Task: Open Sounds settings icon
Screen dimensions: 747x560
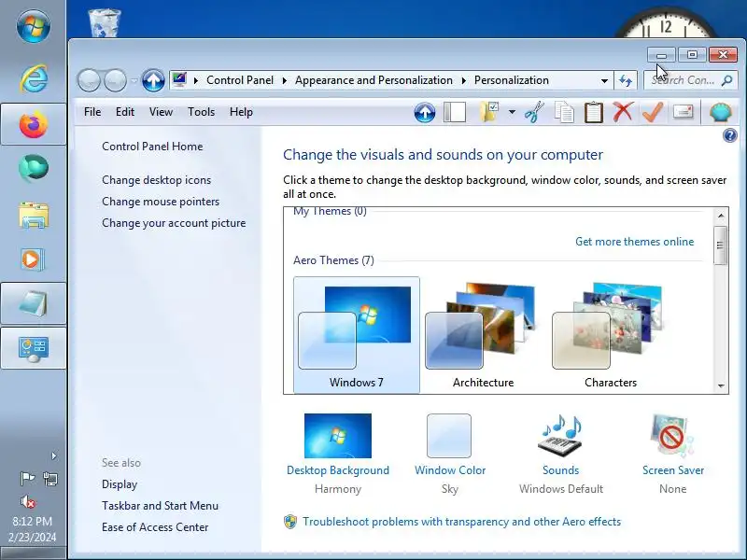Action: [x=561, y=436]
